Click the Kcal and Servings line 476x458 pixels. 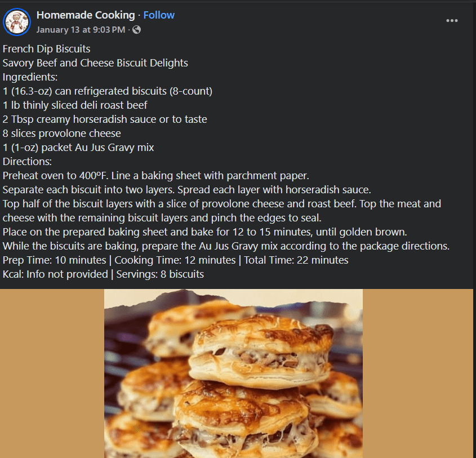point(103,274)
